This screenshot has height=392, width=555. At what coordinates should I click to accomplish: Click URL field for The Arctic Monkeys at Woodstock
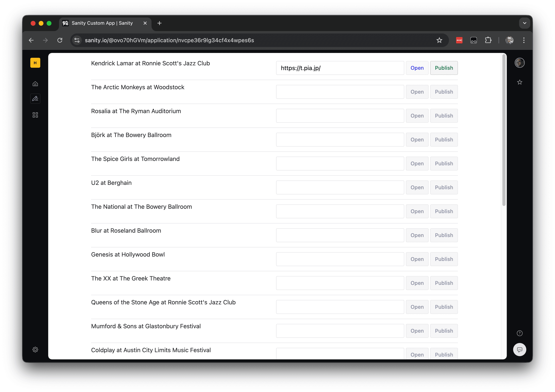pyautogui.click(x=340, y=92)
